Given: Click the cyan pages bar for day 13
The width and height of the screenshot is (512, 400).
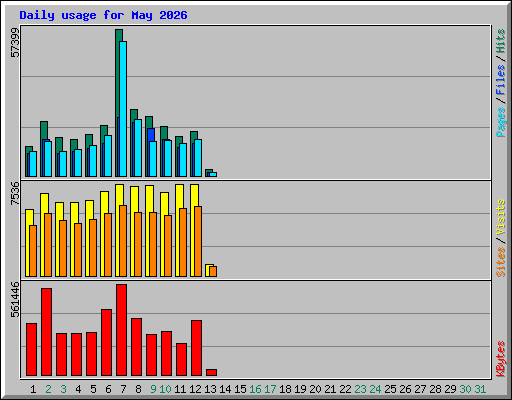Looking at the screenshot, I should [x=213, y=174].
